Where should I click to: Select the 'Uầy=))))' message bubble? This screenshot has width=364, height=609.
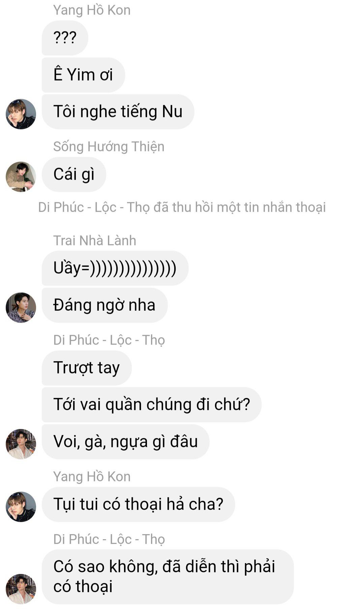pos(115,268)
